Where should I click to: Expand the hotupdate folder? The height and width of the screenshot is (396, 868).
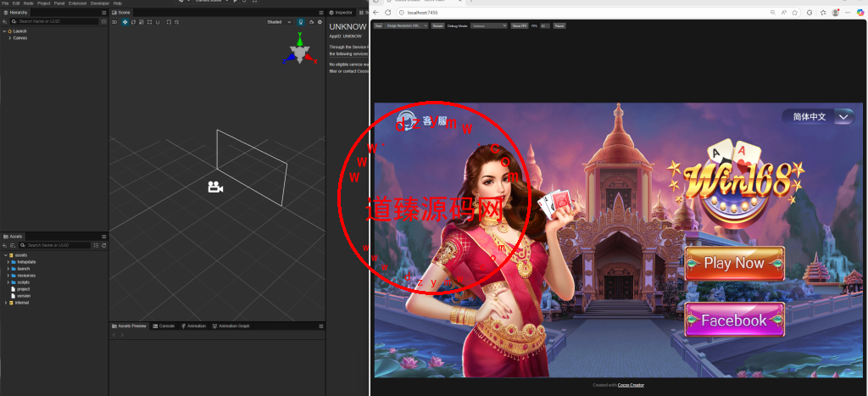point(8,261)
